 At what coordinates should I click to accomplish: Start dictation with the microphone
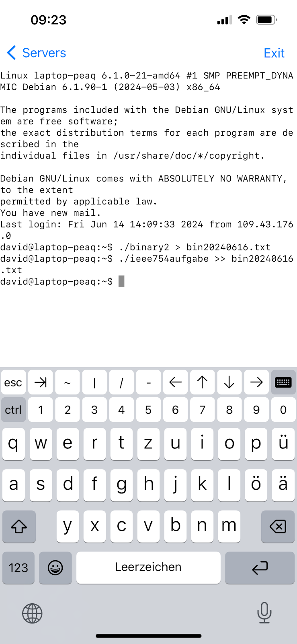point(264,613)
